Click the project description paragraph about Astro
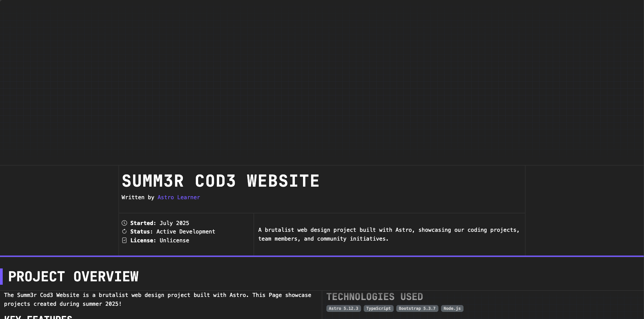The height and width of the screenshot is (319, 644). pyautogui.click(x=389, y=234)
